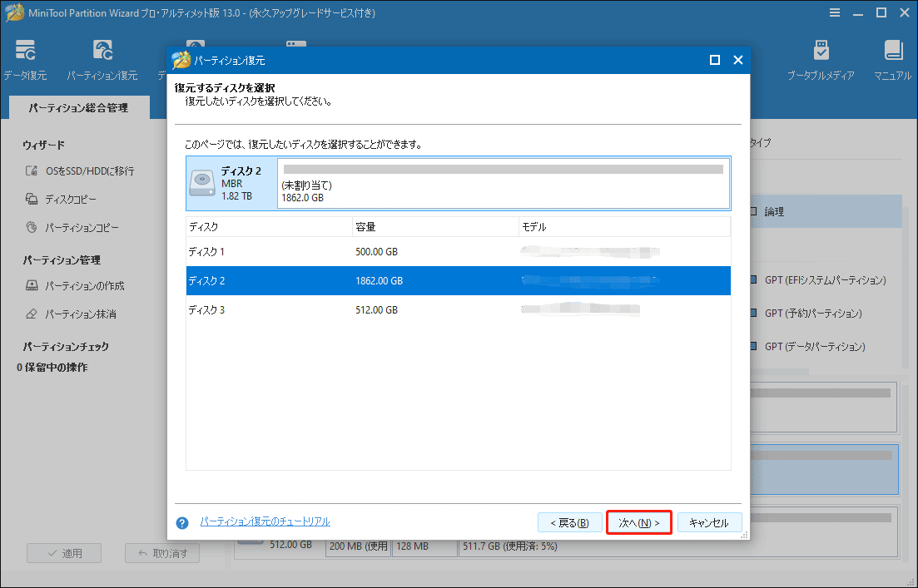Click the モデル column header
Viewport: 918px width, 588px height.
(625, 226)
